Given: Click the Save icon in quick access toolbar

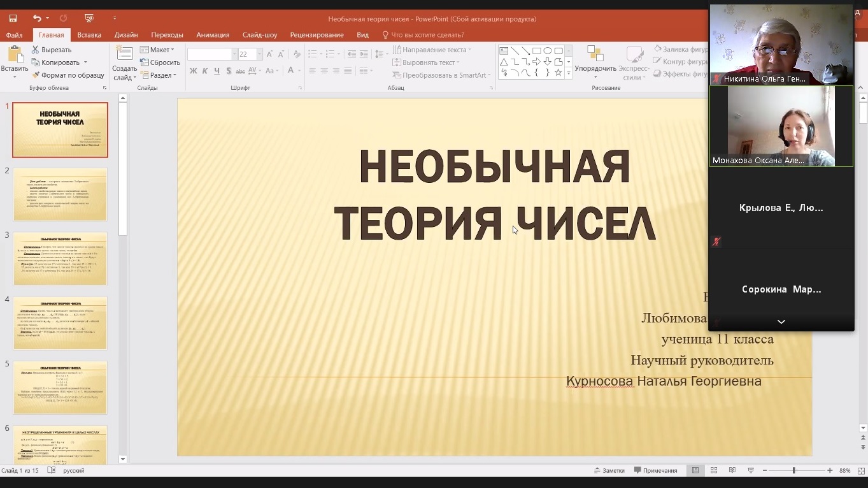Looking at the screenshot, I should 13,18.
